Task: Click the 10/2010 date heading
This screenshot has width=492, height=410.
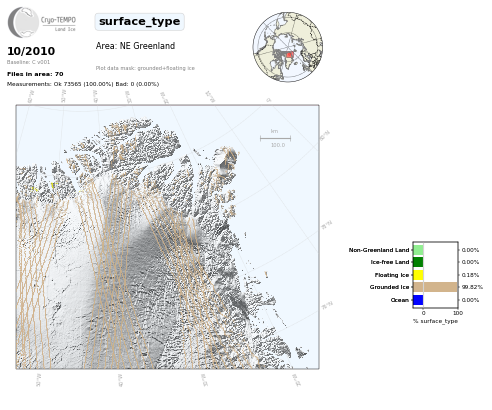Action: (31, 51)
